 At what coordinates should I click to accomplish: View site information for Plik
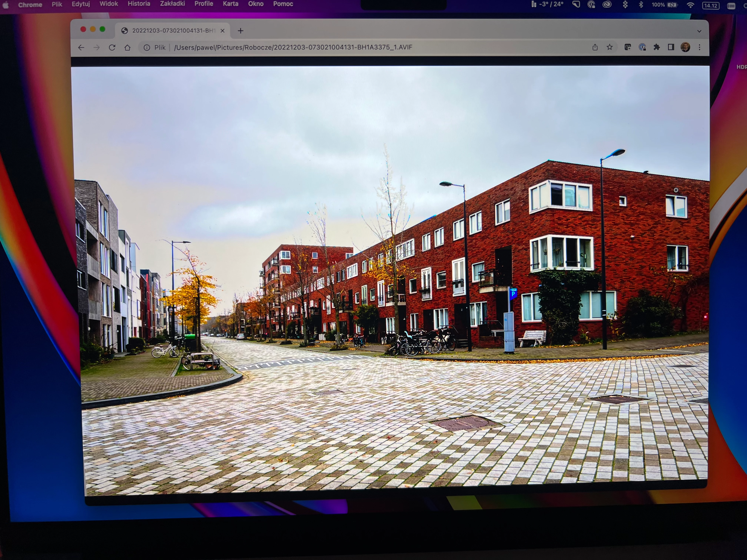pyautogui.click(x=147, y=48)
